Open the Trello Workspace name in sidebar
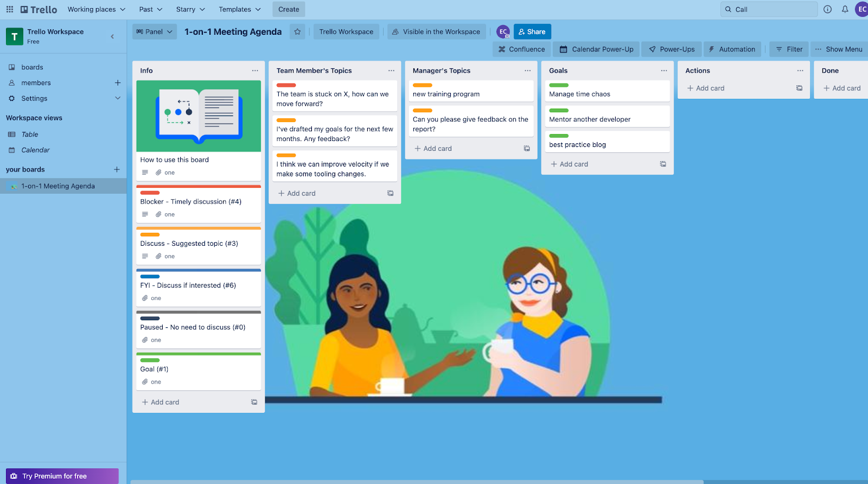868x484 pixels. click(55, 31)
